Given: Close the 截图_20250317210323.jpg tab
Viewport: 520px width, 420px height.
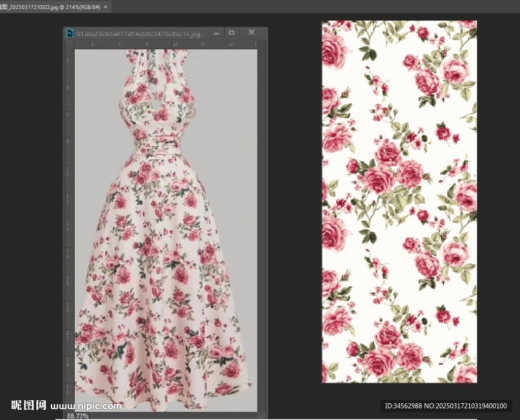Looking at the screenshot, I should click(106, 7).
